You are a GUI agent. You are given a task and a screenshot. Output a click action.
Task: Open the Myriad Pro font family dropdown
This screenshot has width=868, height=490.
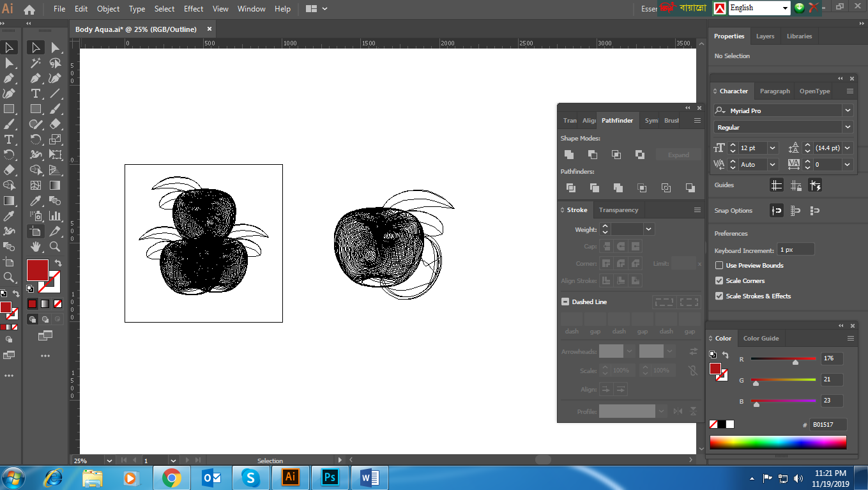pos(848,111)
